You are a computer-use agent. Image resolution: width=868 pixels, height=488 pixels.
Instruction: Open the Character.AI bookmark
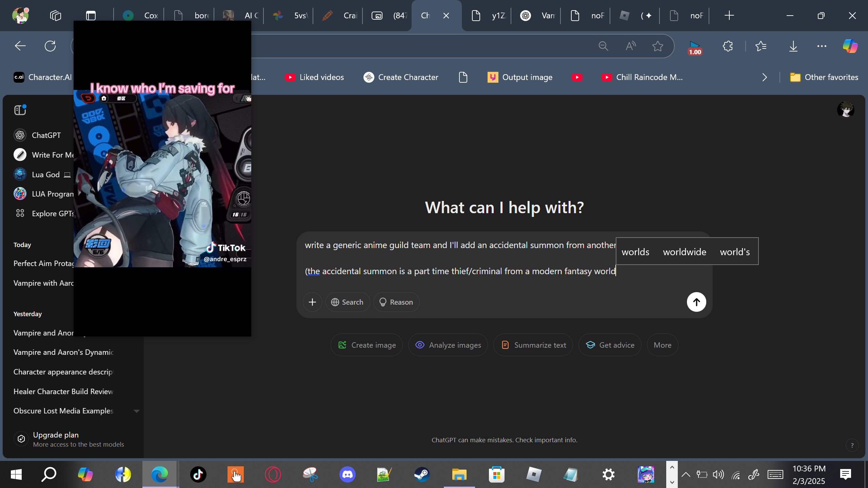point(43,77)
